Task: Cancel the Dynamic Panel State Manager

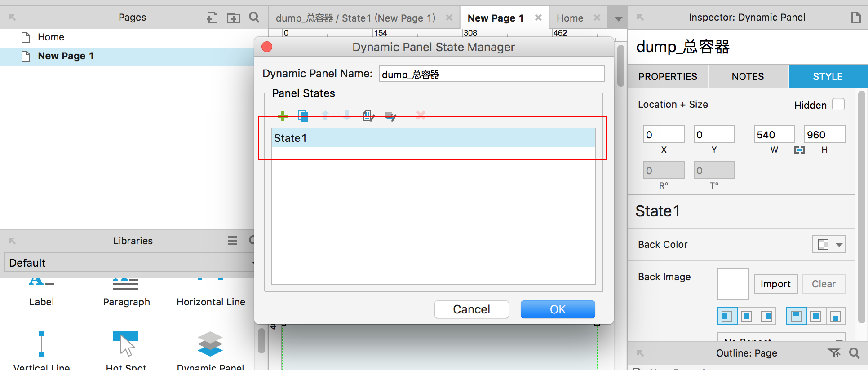Action: click(472, 309)
